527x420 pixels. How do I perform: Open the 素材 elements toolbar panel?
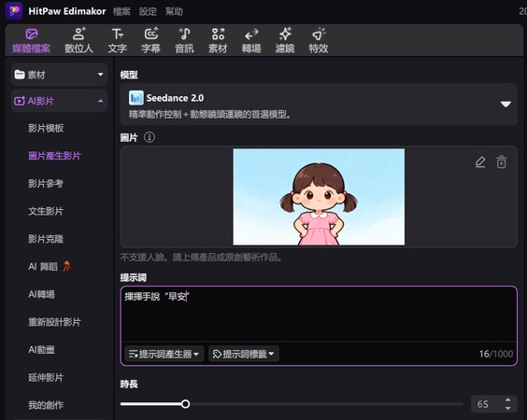click(x=218, y=41)
